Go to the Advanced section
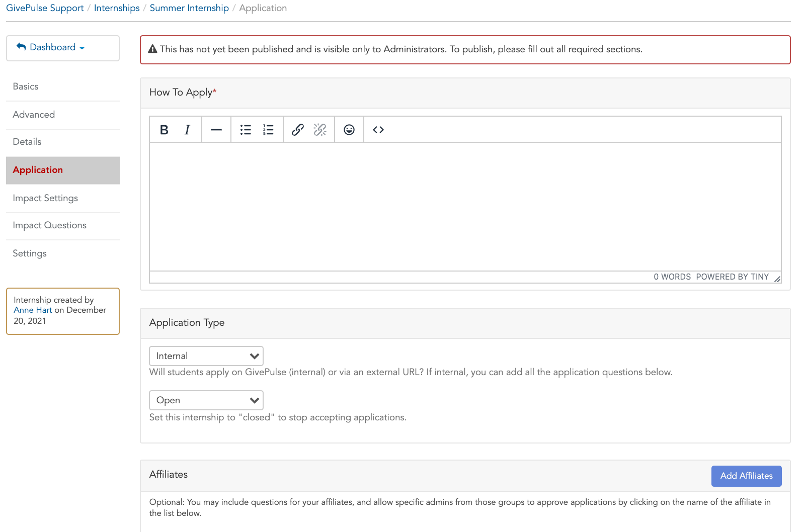This screenshot has width=804, height=532. click(x=63, y=115)
